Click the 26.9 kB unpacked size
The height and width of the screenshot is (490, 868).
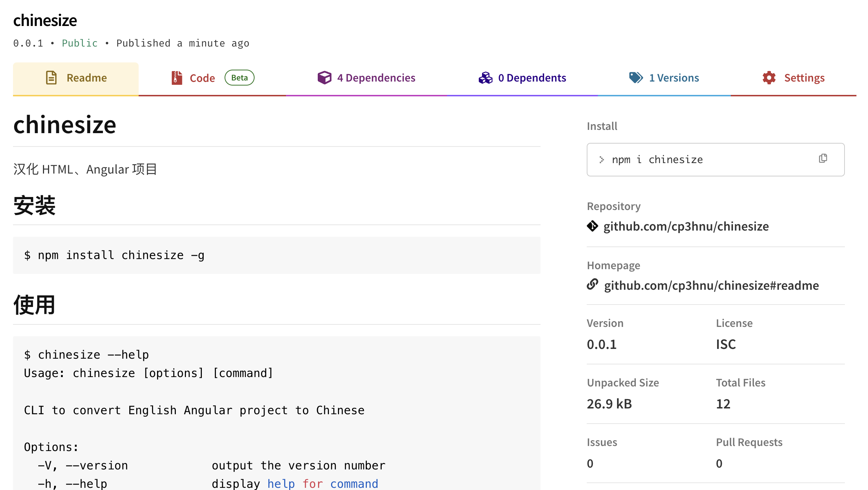(x=609, y=404)
